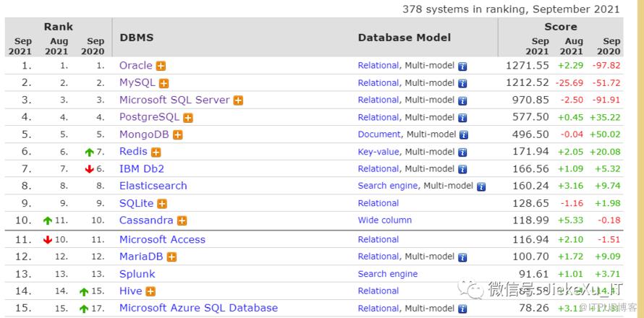Click the plus icon next to Oracle
The width and height of the screenshot is (644, 318).
161,66
